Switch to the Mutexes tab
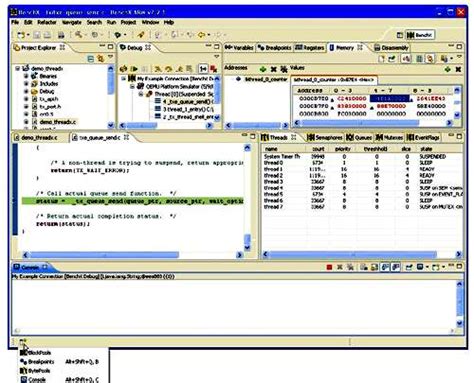The height and width of the screenshot is (383, 474). pyautogui.click(x=389, y=137)
